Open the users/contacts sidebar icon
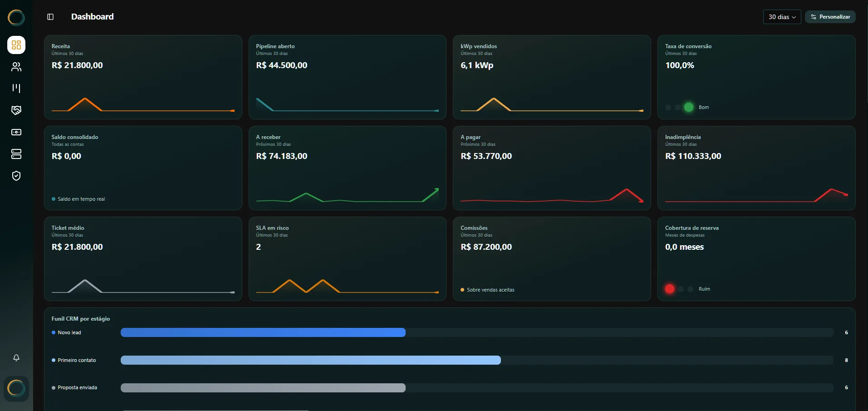The width and height of the screenshot is (868, 411). tap(16, 67)
